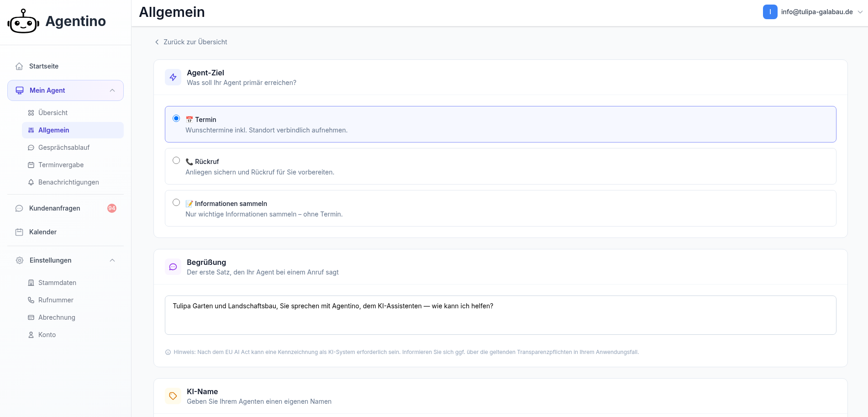Collapse the Mein Agent menu section
This screenshot has height=417, width=868.
point(112,90)
